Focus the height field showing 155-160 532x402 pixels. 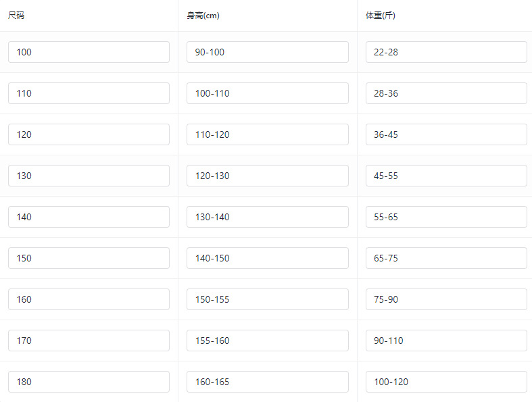(268, 341)
